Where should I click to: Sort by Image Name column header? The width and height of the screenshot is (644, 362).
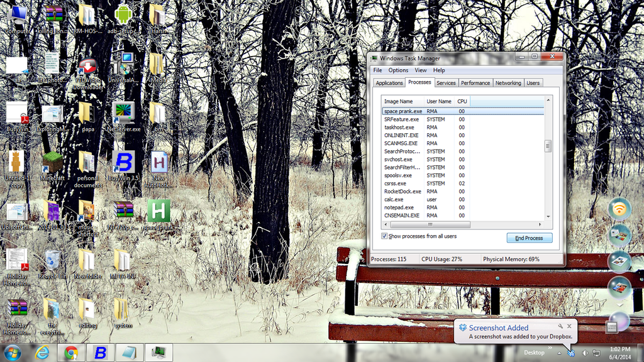pyautogui.click(x=402, y=101)
